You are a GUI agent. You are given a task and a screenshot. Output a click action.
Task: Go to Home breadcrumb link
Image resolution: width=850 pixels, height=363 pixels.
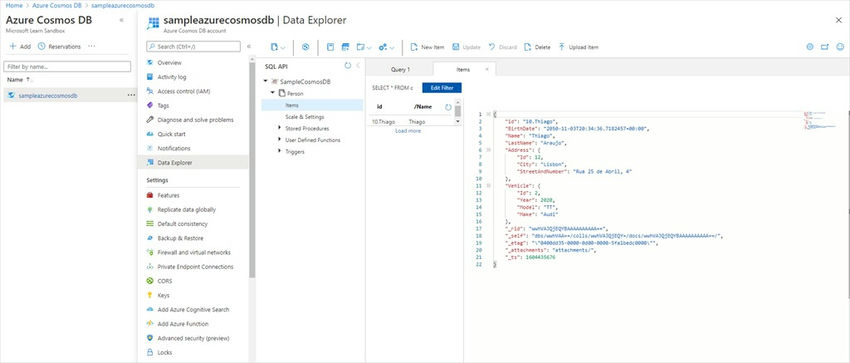(14, 5)
